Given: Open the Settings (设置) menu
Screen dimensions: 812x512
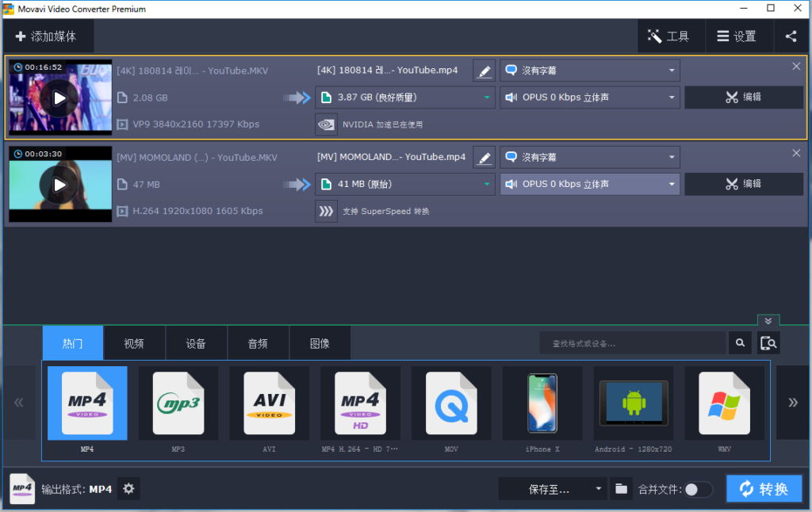Looking at the screenshot, I should (738, 36).
